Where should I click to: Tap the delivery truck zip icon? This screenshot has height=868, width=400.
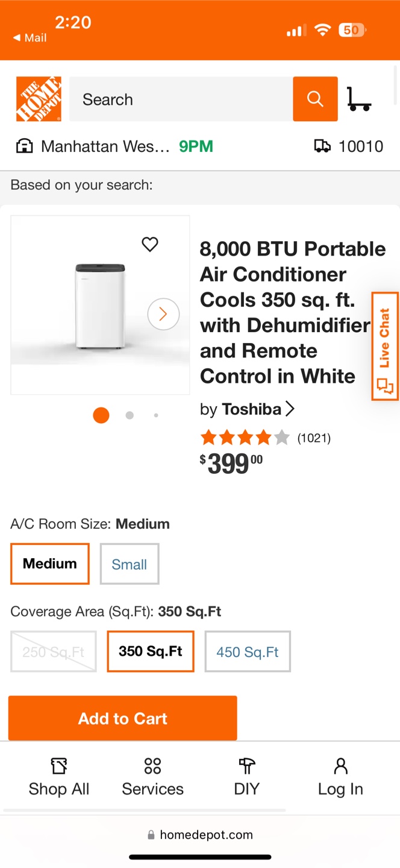(x=322, y=146)
